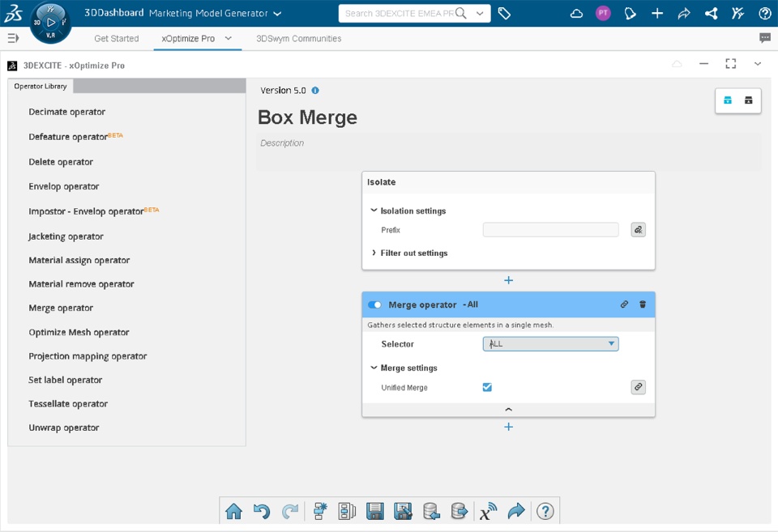Toggle the Merge operator enable switch

pos(374,304)
